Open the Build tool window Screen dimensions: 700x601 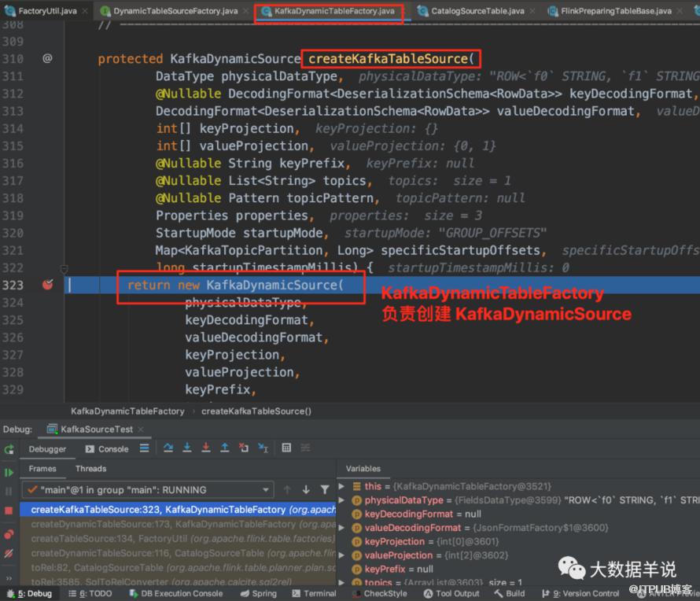coord(510,593)
